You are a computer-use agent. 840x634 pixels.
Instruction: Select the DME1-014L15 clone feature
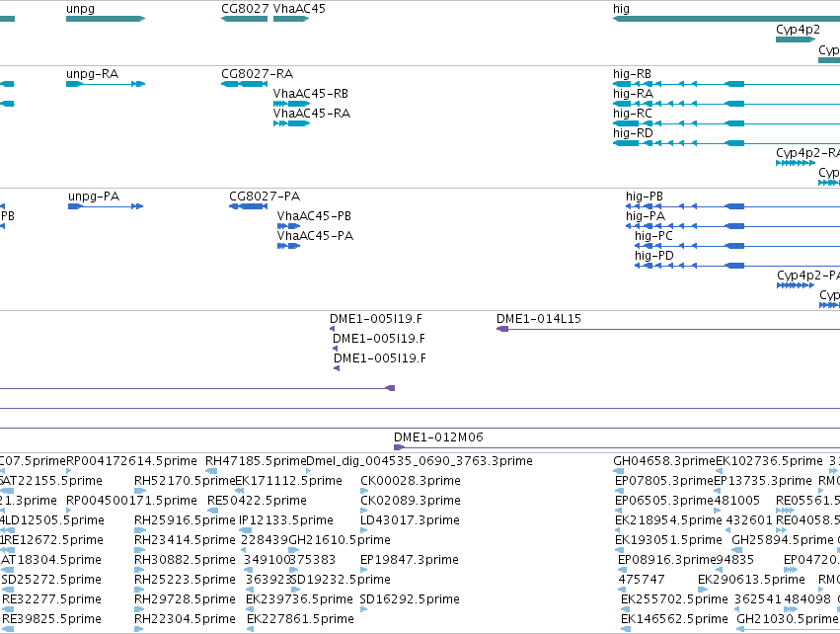click(x=668, y=329)
